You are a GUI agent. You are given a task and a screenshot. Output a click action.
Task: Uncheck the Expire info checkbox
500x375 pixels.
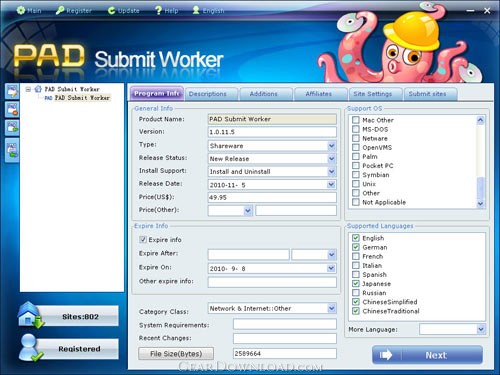point(143,240)
